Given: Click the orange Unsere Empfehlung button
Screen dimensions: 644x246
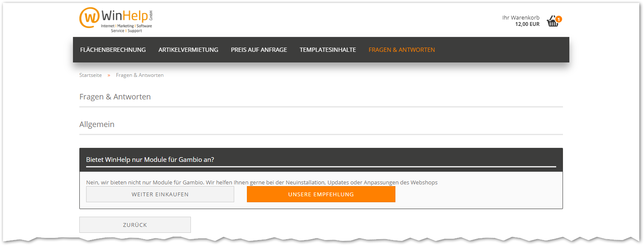Looking at the screenshot, I should click(321, 194).
